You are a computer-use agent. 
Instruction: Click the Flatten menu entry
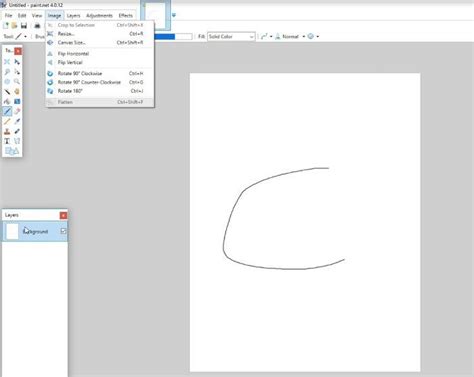[100, 102]
